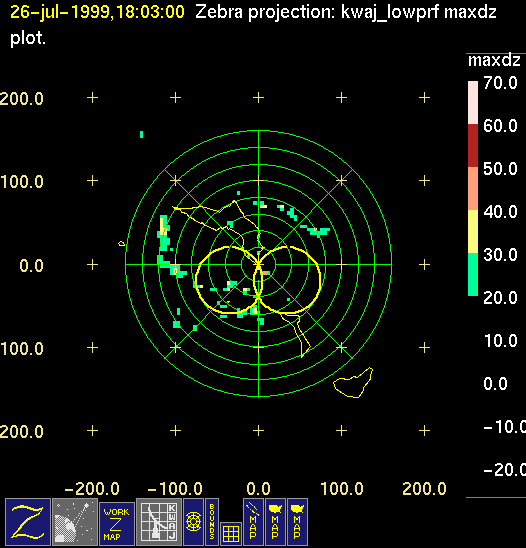
Task: Click the BOUNDS icon
Action: [212, 522]
